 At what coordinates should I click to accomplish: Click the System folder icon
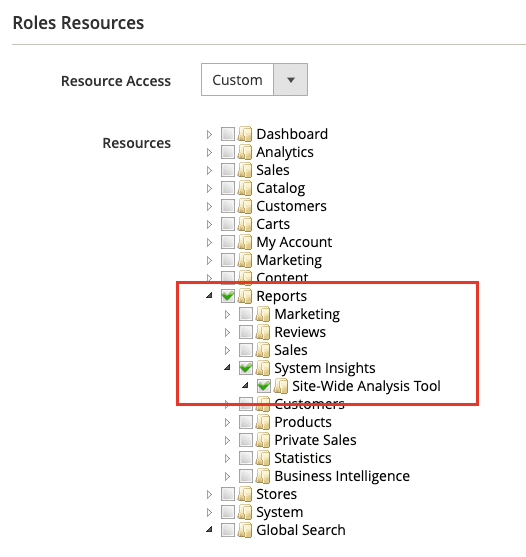point(245,512)
